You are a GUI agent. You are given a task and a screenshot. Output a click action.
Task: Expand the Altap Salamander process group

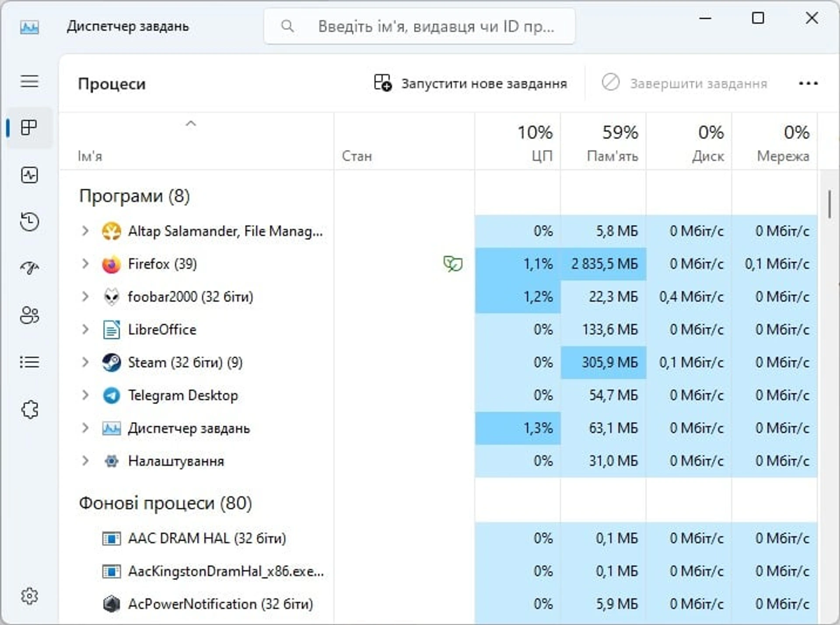coord(85,231)
